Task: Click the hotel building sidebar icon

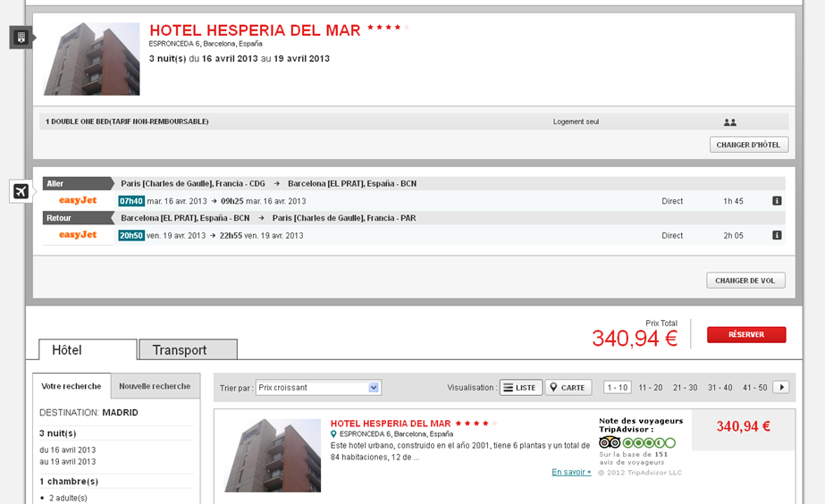Action: pyautogui.click(x=21, y=38)
